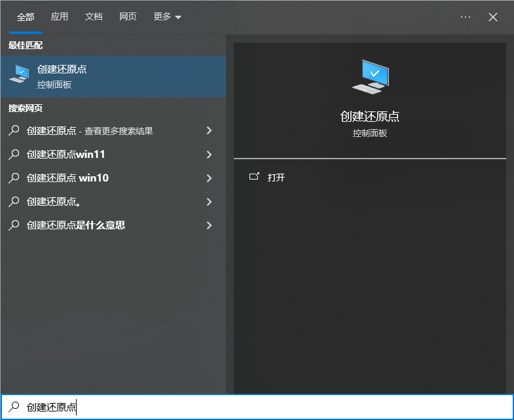Screen dimensions: 514x420
Task: Select the 网页 filter tab
Action: point(128,16)
